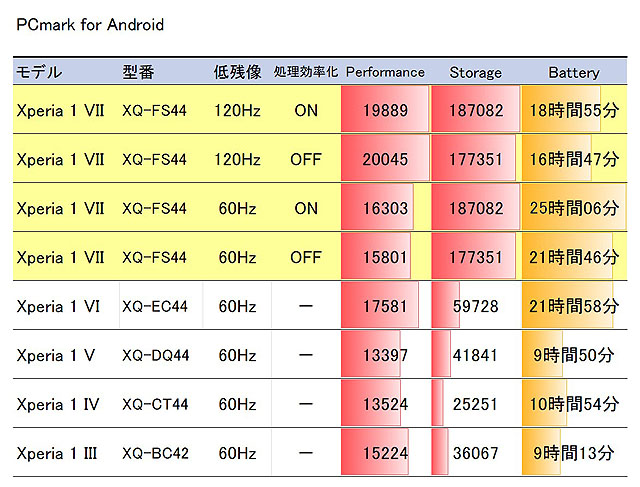Viewport: 640px width, 487px height.
Task: Click Performance score 20045
Action: (x=385, y=159)
